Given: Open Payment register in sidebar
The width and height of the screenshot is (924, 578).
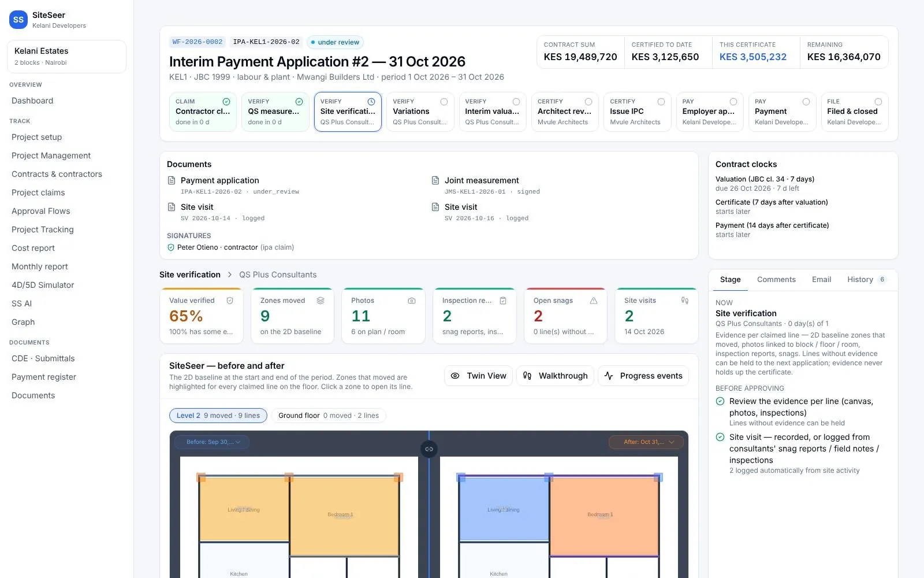Looking at the screenshot, I should (x=44, y=377).
